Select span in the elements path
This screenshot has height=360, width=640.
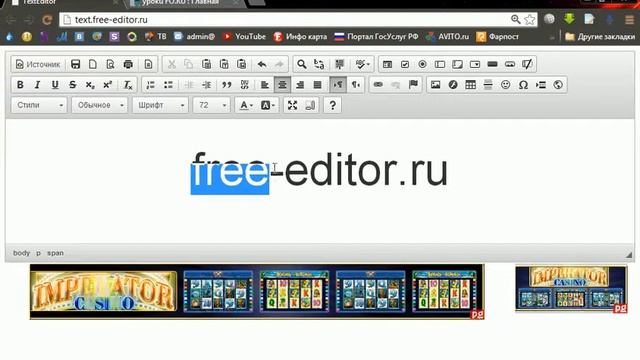[x=55, y=253]
